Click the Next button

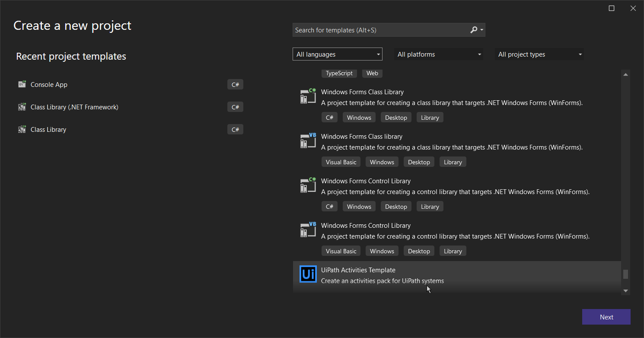tap(606, 317)
